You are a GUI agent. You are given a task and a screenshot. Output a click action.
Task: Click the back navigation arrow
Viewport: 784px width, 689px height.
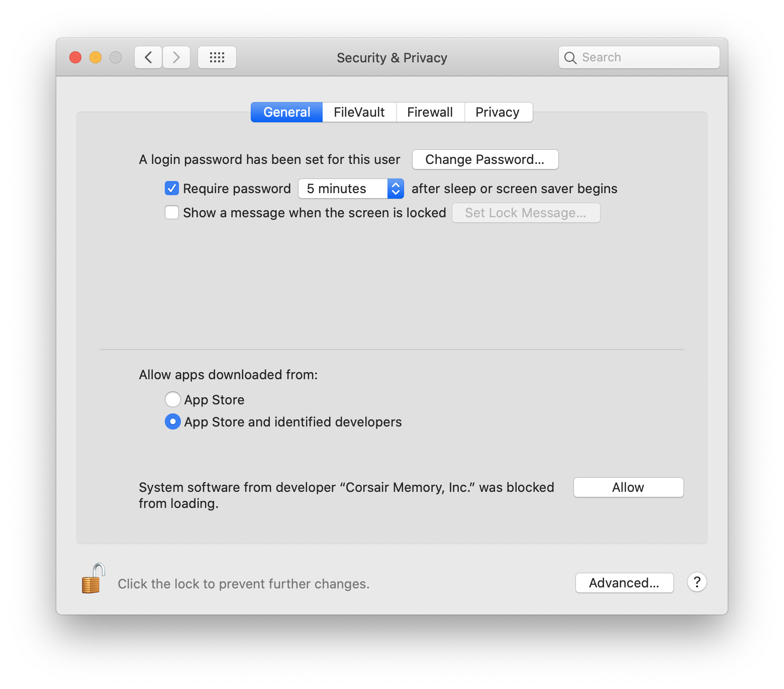click(148, 57)
